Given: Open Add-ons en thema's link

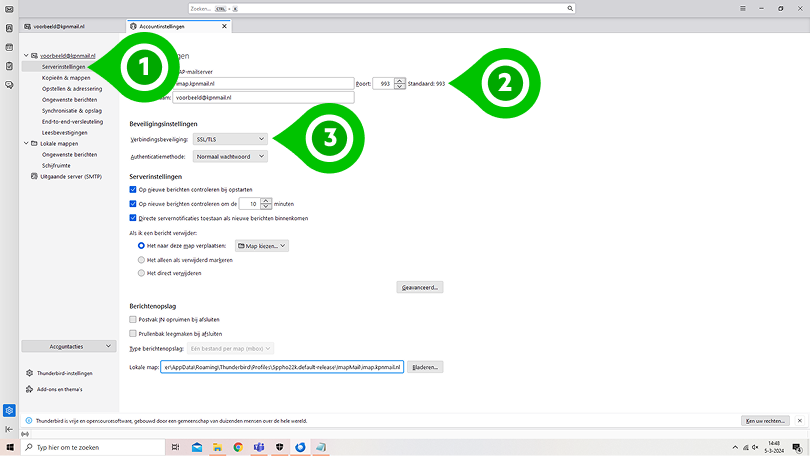Looking at the screenshot, I should point(59,389).
